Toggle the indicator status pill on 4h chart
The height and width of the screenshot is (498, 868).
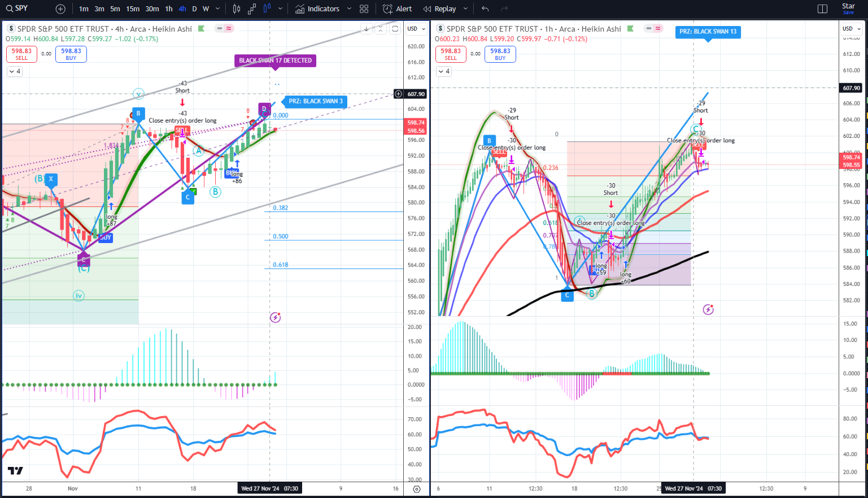pyautogui.click(x=225, y=28)
